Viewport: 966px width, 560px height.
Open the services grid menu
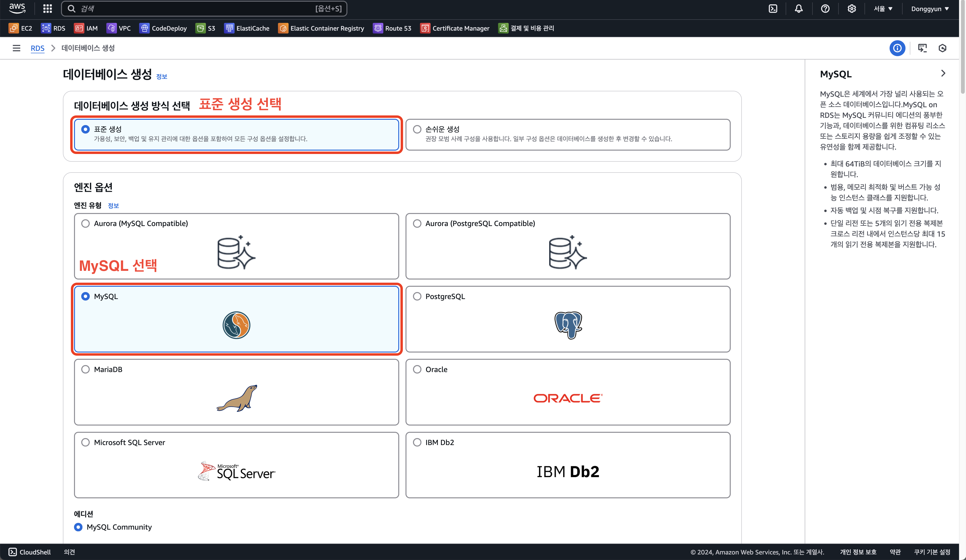(47, 8)
